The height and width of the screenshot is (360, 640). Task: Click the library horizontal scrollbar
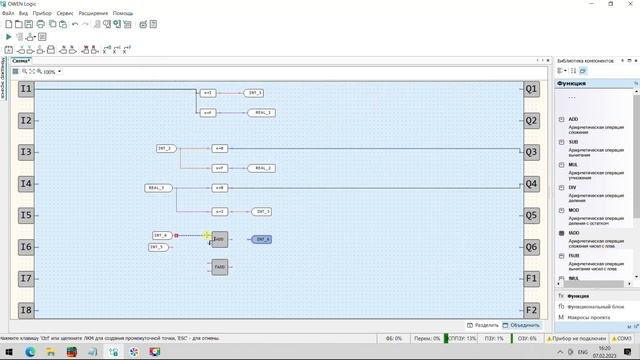pos(594,284)
